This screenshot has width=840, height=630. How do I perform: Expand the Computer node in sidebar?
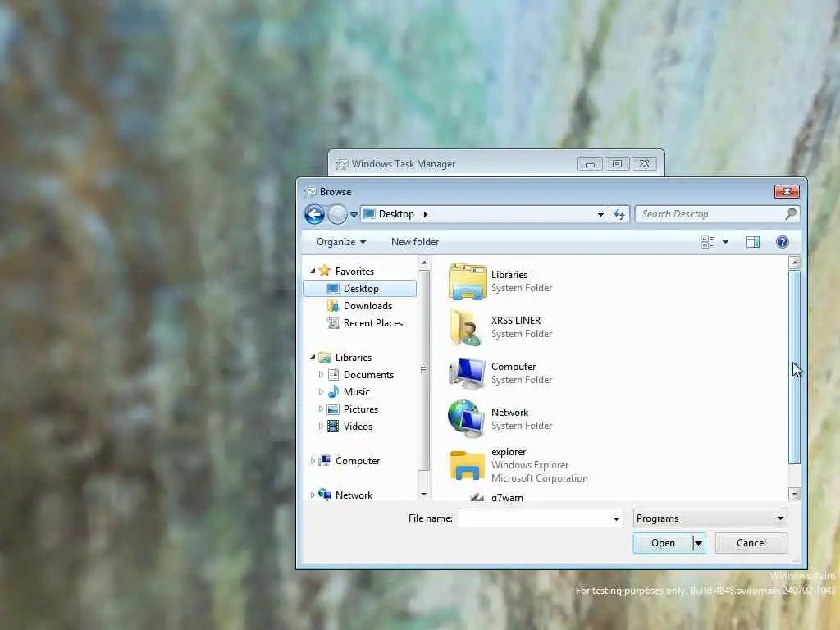click(x=313, y=461)
